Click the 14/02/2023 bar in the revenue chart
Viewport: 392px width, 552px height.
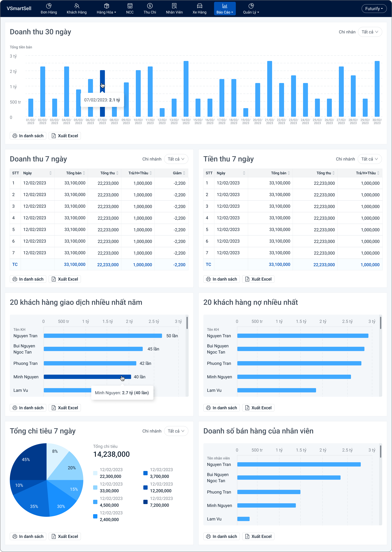(186, 89)
